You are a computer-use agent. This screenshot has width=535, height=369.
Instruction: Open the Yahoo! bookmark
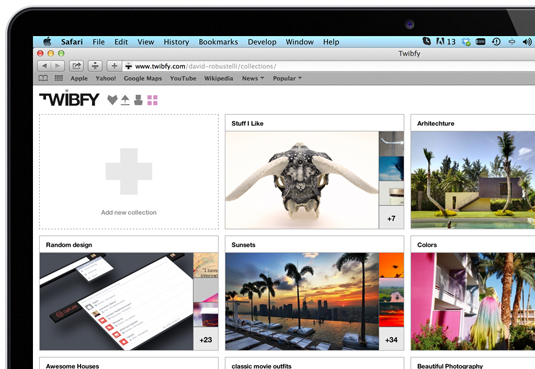(106, 79)
